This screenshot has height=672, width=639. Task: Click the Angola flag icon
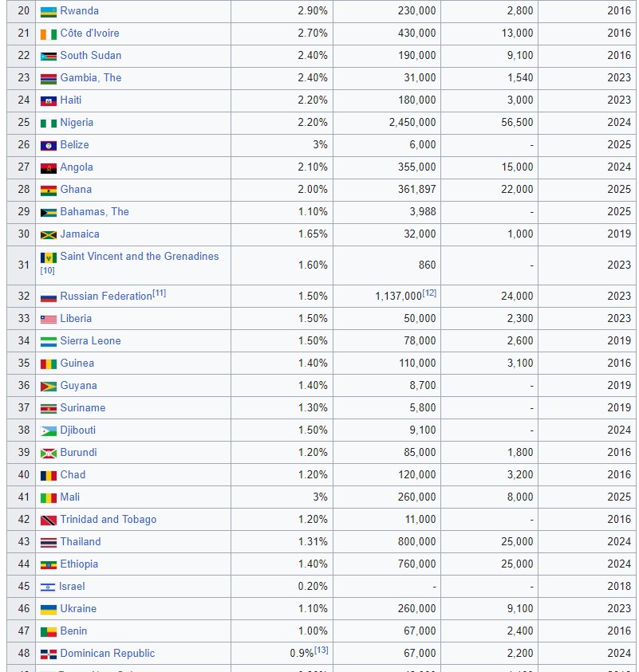49,167
